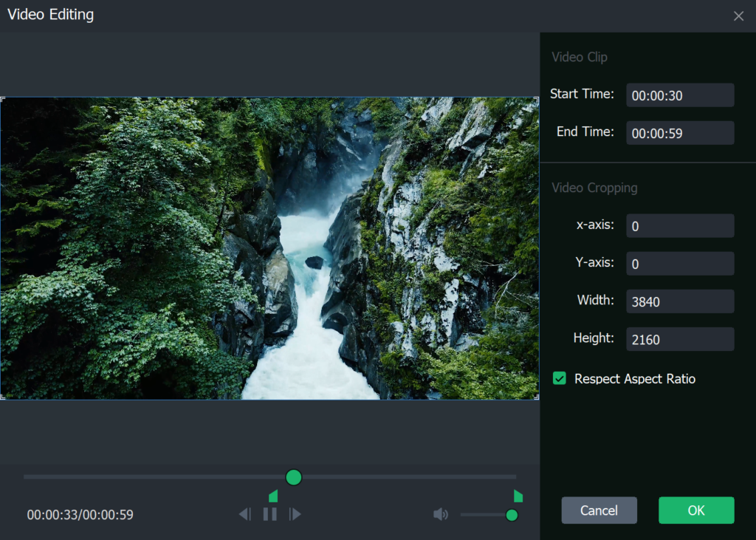Mute audio with the speaker icon

tap(441, 514)
